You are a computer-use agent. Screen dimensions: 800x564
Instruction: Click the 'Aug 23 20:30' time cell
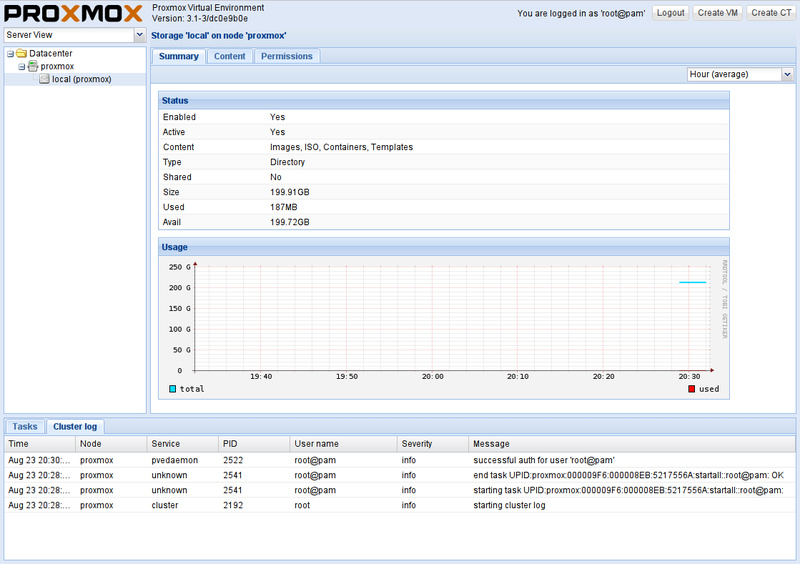[x=39, y=460]
